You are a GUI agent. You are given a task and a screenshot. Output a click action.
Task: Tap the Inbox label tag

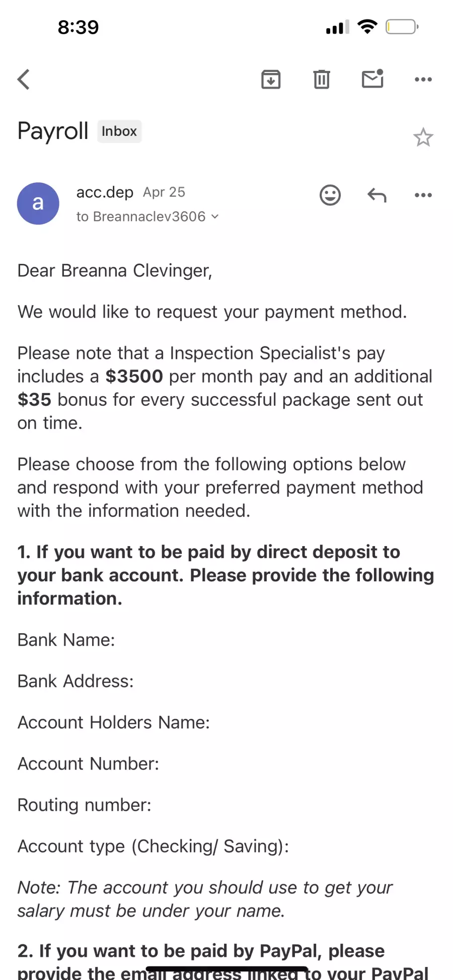point(119,131)
